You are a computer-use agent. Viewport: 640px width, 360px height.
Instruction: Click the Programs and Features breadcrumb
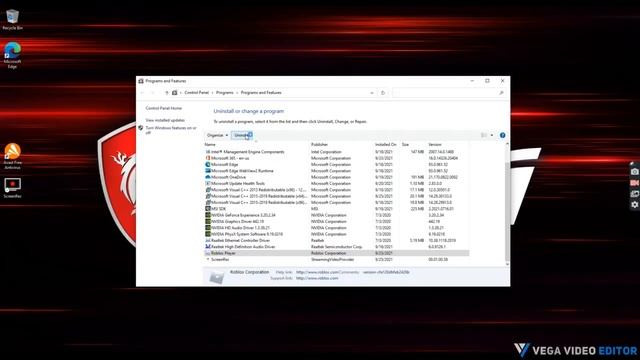click(x=261, y=93)
